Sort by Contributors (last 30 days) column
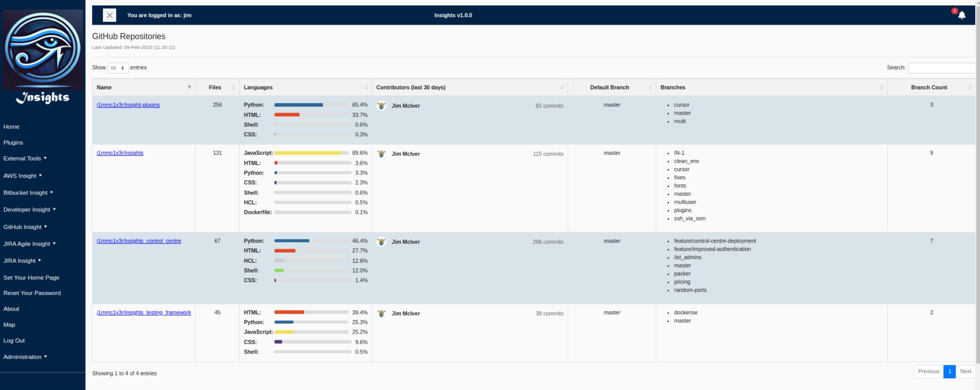The image size is (980, 390). [x=469, y=87]
